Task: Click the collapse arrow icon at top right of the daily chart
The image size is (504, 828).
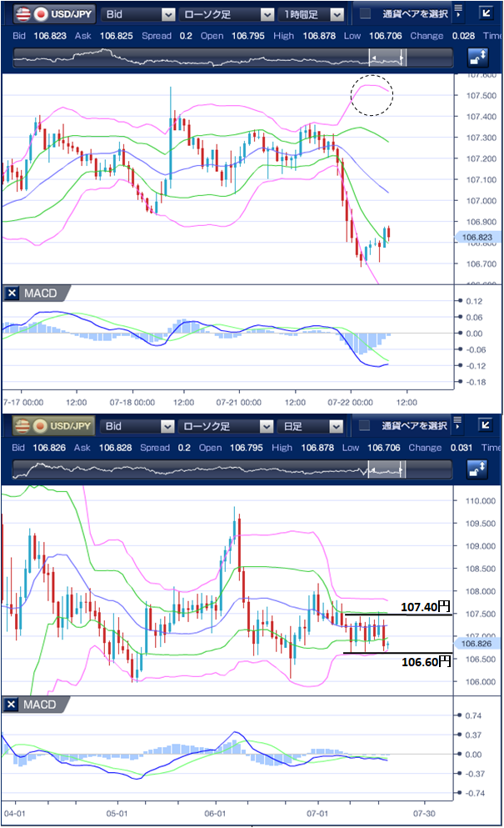Action: point(487,426)
